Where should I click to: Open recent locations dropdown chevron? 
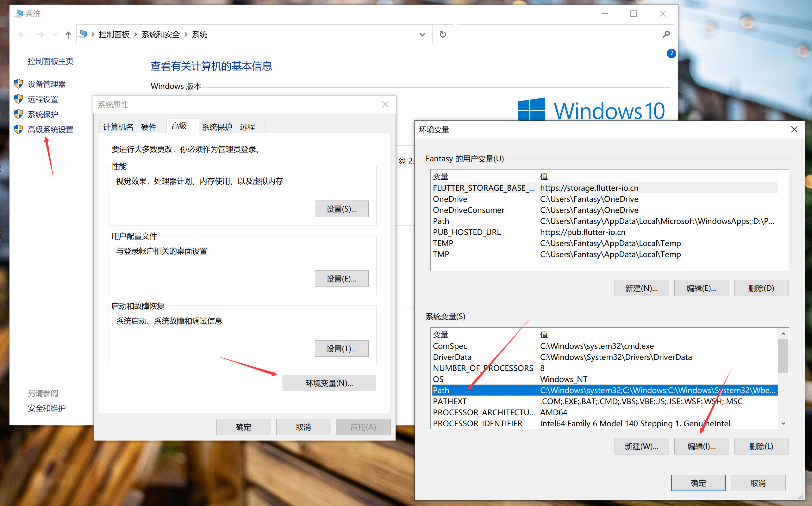tap(55, 34)
